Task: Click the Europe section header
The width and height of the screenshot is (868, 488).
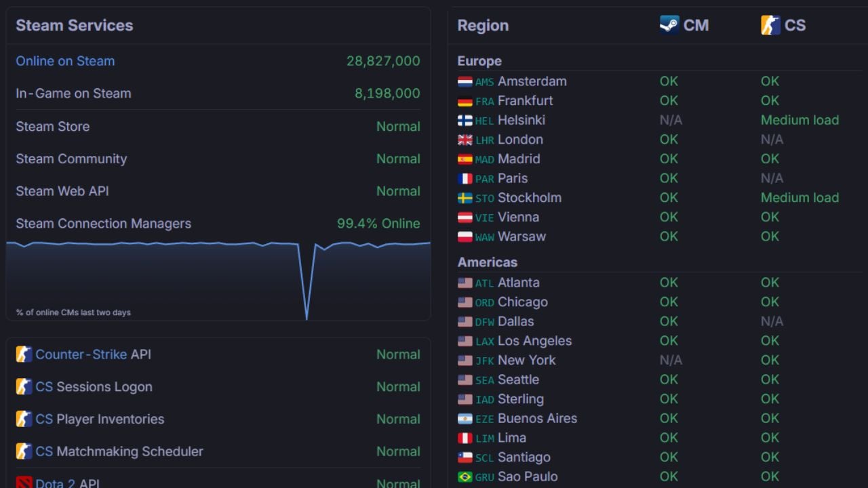Action: [479, 61]
